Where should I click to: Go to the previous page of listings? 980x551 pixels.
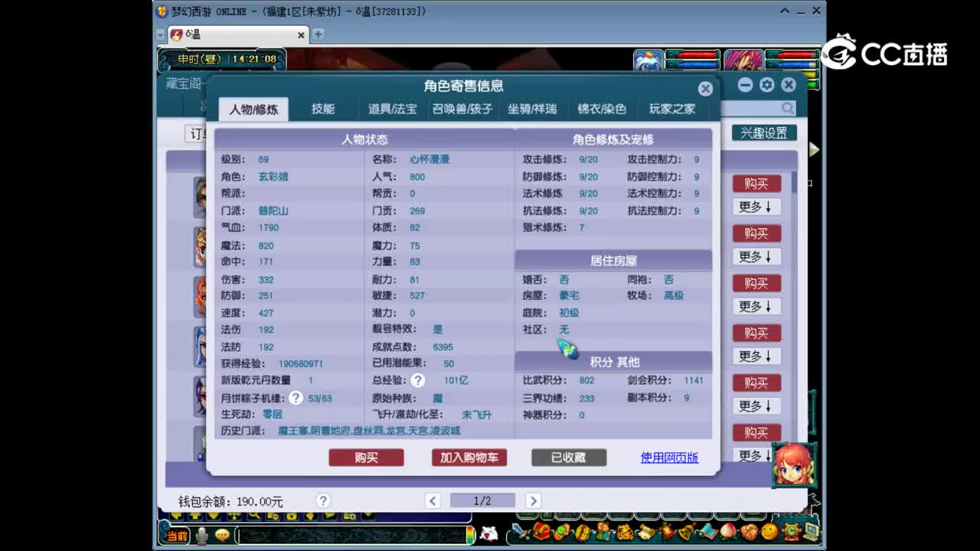coord(433,500)
